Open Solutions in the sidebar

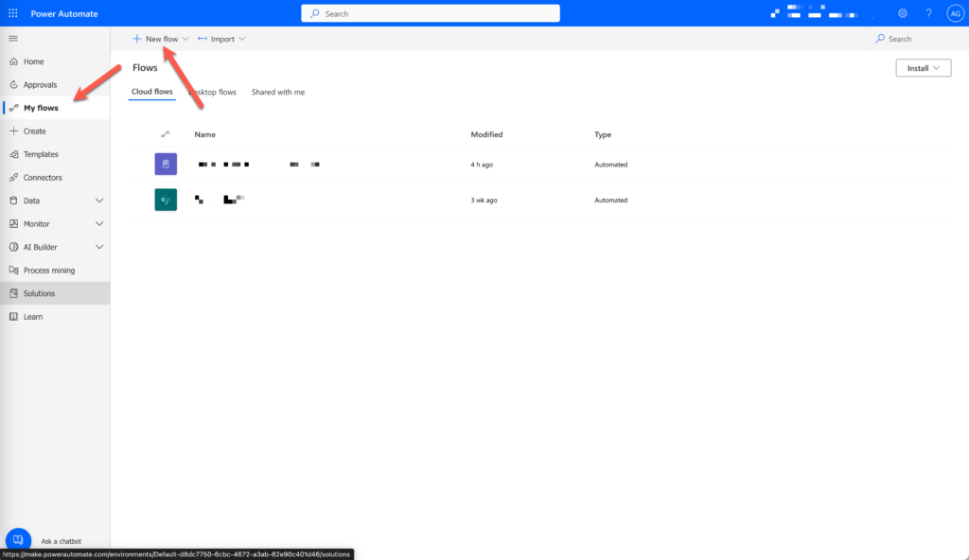(55, 293)
